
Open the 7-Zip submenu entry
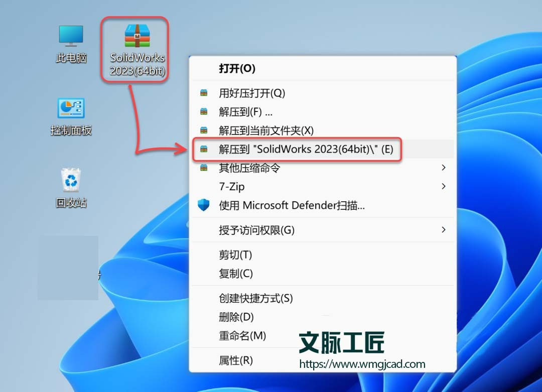click(323, 186)
